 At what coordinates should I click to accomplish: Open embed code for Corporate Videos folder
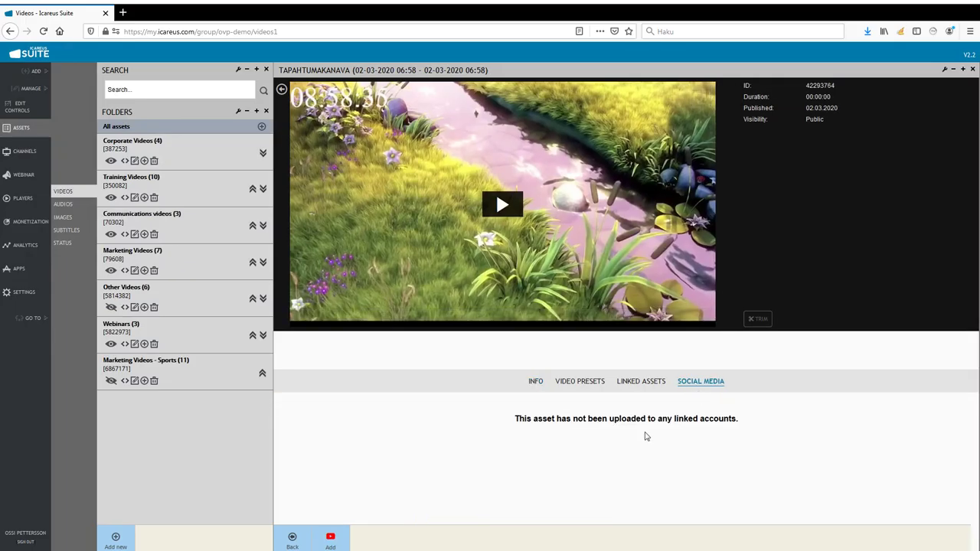[x=125, y=161]
